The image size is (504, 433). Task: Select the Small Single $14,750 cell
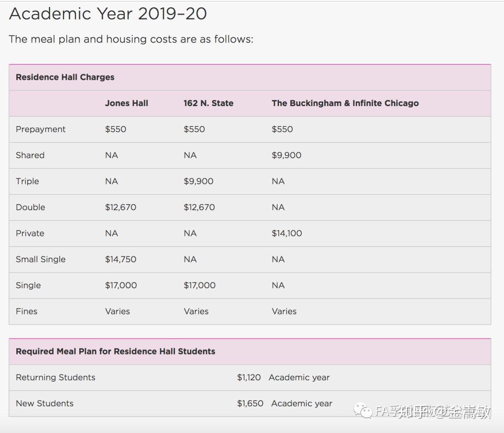click(x=120, y=260)
